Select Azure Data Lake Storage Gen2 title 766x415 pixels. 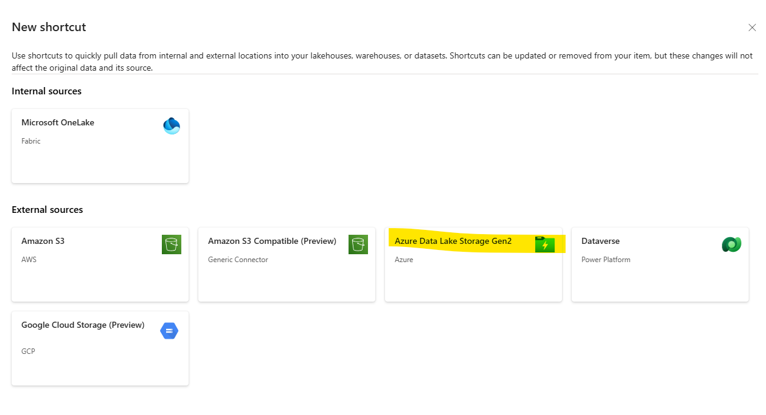coord(453,241)
